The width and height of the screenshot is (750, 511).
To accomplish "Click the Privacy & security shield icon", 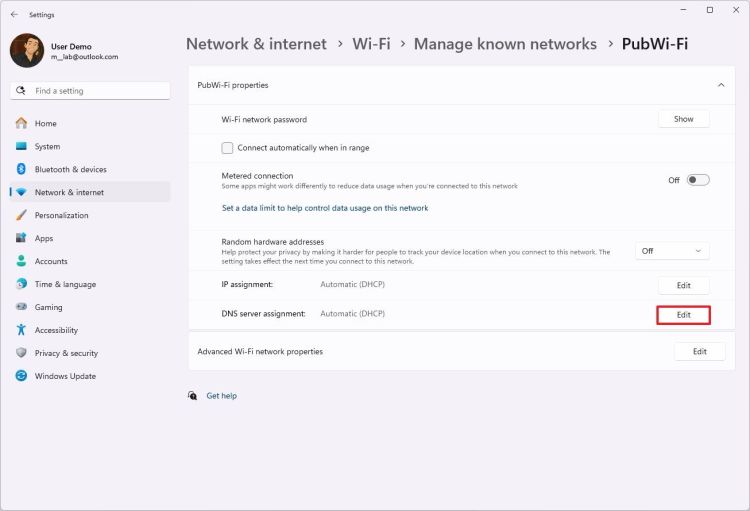I will pyautogui.click(x=21, y=353).
